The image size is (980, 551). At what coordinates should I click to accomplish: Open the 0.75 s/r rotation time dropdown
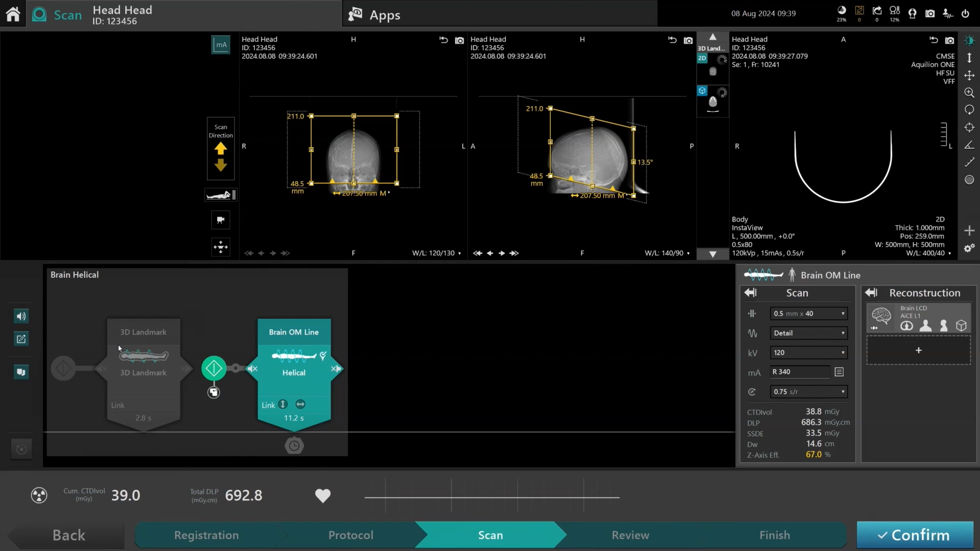809,392
